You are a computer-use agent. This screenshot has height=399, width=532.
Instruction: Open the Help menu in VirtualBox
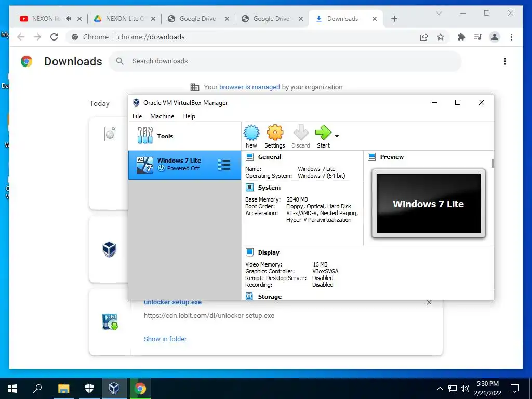point(189,116)
